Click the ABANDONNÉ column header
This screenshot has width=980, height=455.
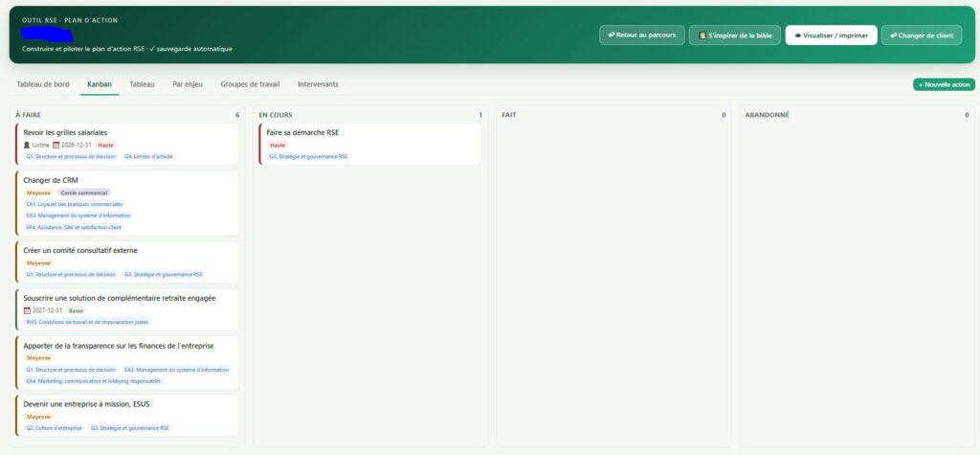[x=767, y=115]
